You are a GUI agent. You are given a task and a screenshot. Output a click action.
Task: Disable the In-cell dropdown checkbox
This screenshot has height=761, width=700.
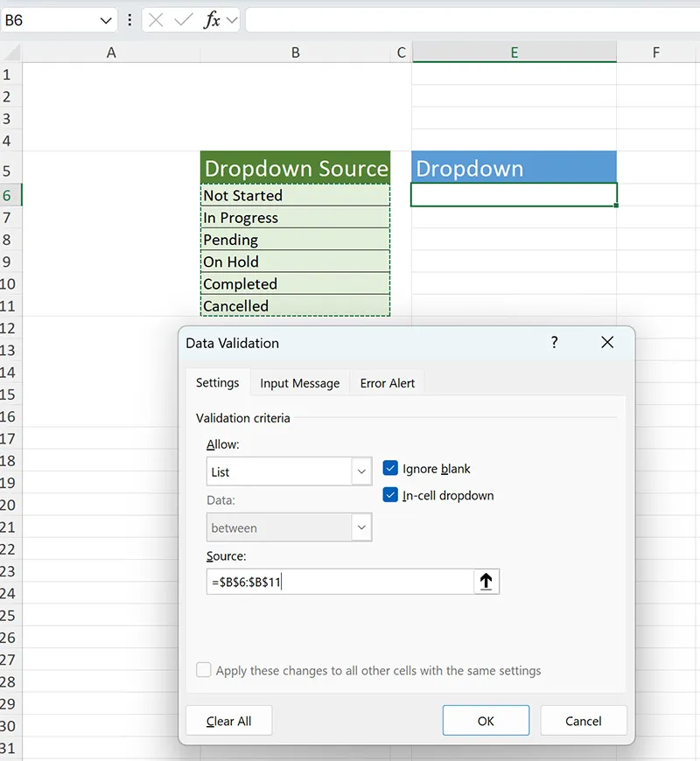coord(390,495)
